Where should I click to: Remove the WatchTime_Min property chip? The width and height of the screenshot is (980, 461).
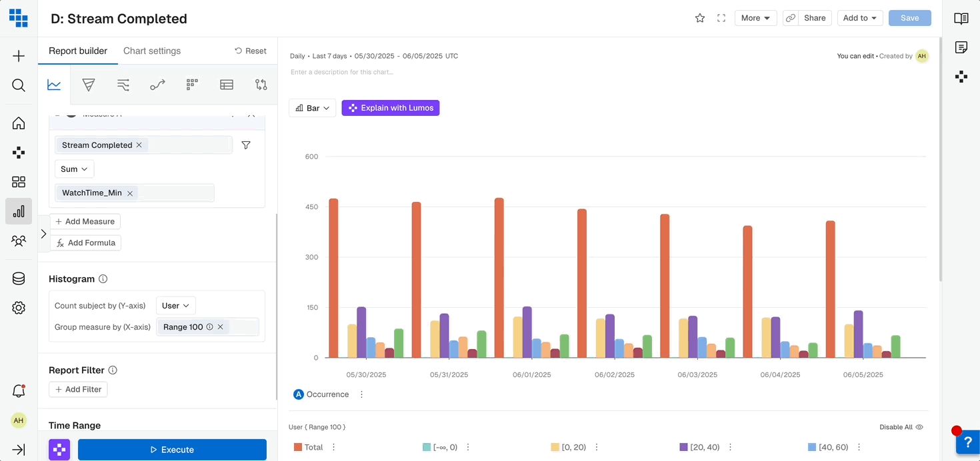coord(130,193)
